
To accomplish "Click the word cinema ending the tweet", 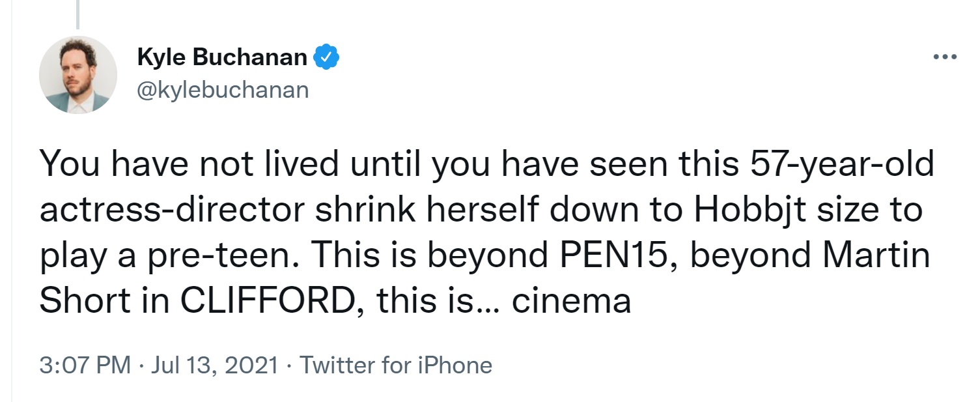I will click(571, 302).
